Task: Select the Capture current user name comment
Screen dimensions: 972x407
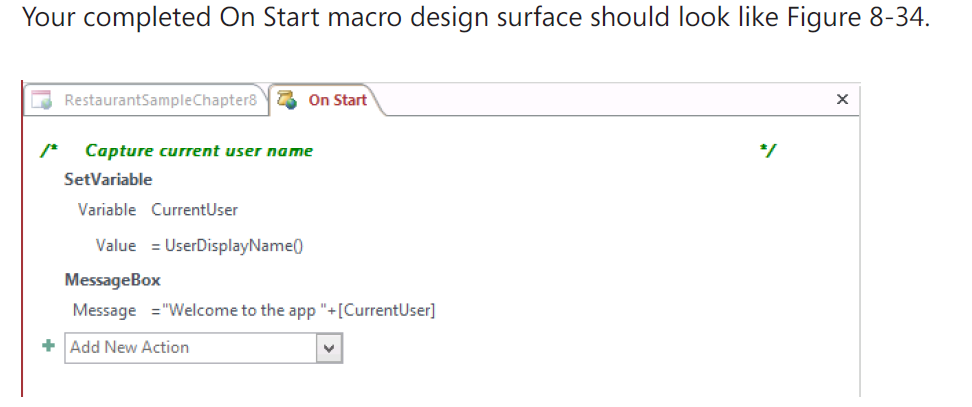Action: [x=199, y=151]
